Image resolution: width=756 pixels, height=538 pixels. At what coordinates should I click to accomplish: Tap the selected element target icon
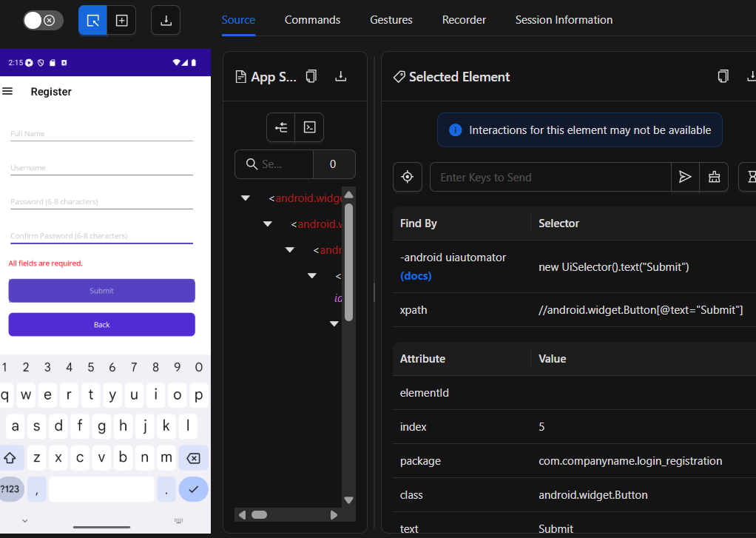tap(408, 177)
